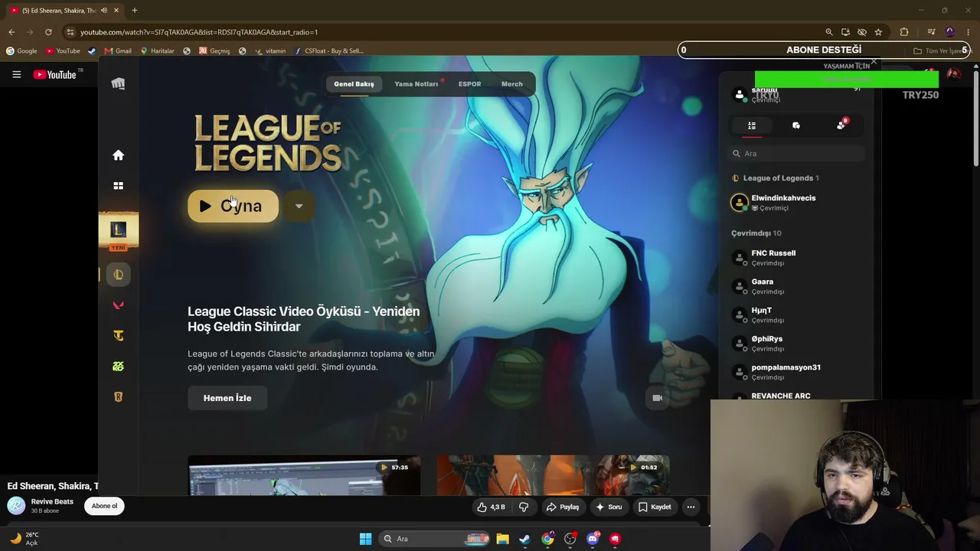Open the friends list tab icon
Screen dimensions: 980x551
coord(752,126)
